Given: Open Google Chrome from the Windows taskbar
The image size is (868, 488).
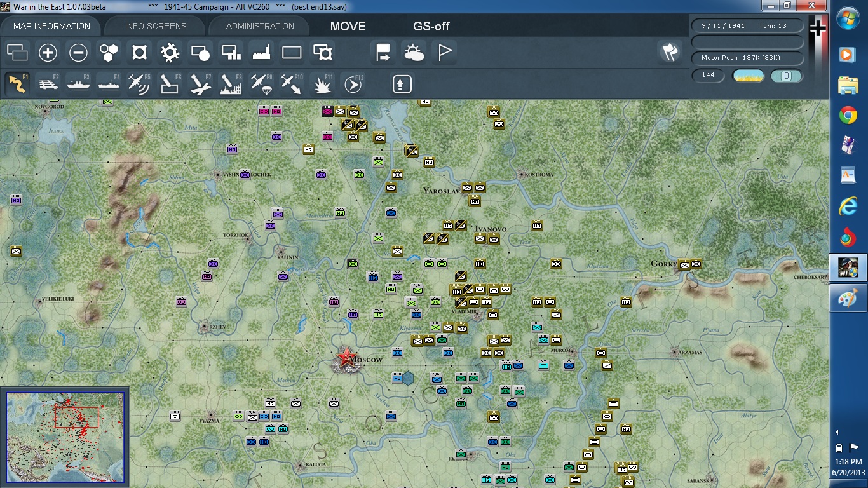Looking at the screenshot, I should pyautogui.click(x=848, y=115).
